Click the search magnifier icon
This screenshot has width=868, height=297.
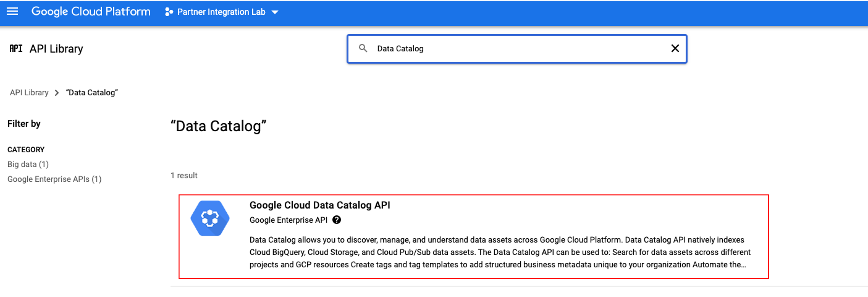(363, 48)
